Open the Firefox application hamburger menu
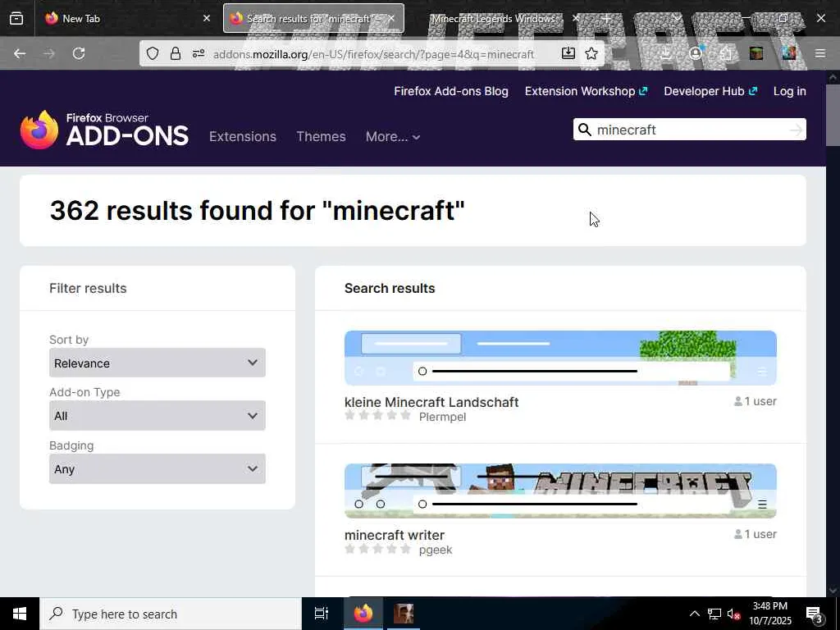This screenshot has width=840, height=630. pos(820,53)
